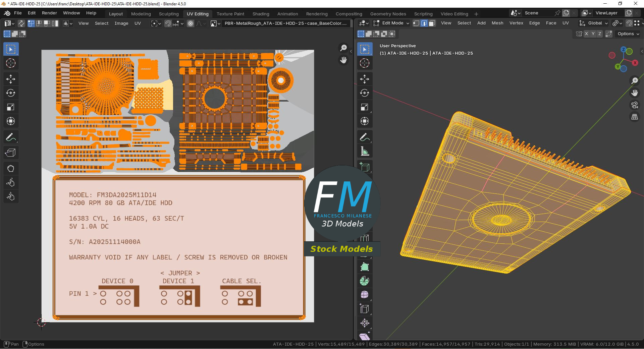
Task: Click the zoom magnifier in the 3D viewport
Action: [635, 81]
